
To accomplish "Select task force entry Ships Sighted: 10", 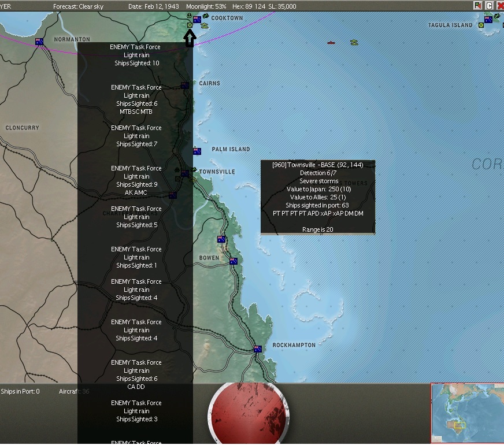I will [135, 55].
